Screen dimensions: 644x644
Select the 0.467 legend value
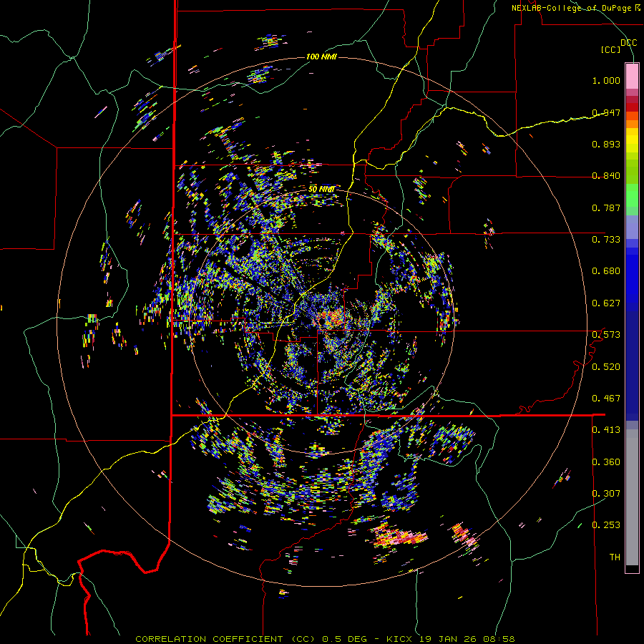(606, 399)
